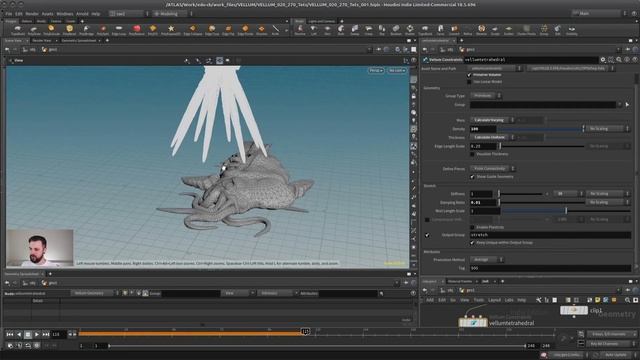Viewport: 640px width, 360px height.
Task: Open the Damping Ratio No Scaling dropdown
Action: point(607,202)
